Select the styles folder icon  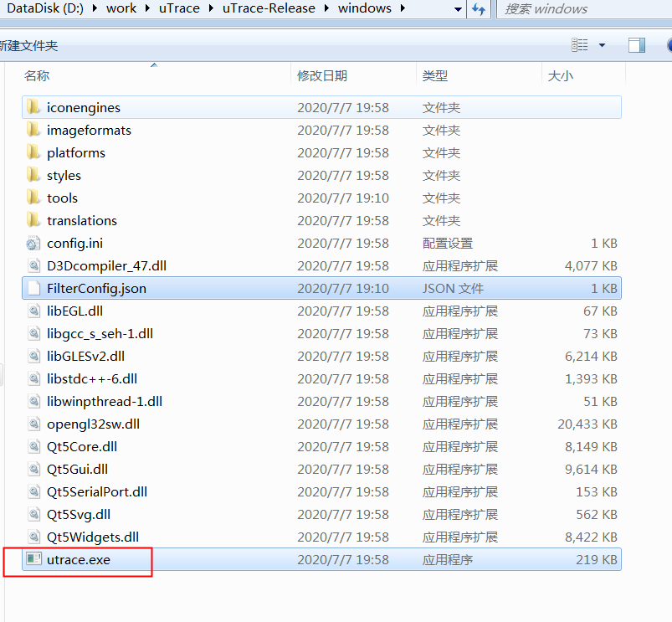[33, 175]
